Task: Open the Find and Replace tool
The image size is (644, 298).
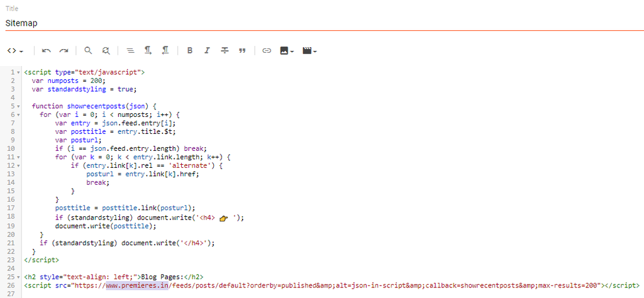Action: click(106, 50)
